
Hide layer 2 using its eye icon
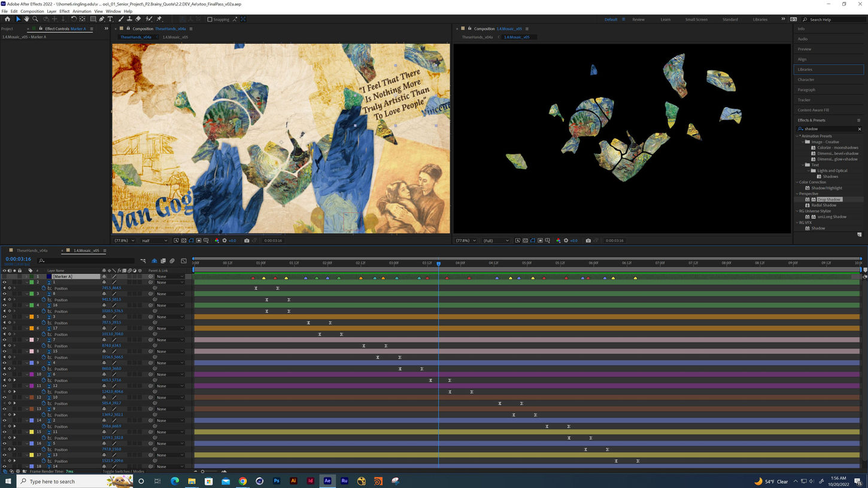coord(4,282)
